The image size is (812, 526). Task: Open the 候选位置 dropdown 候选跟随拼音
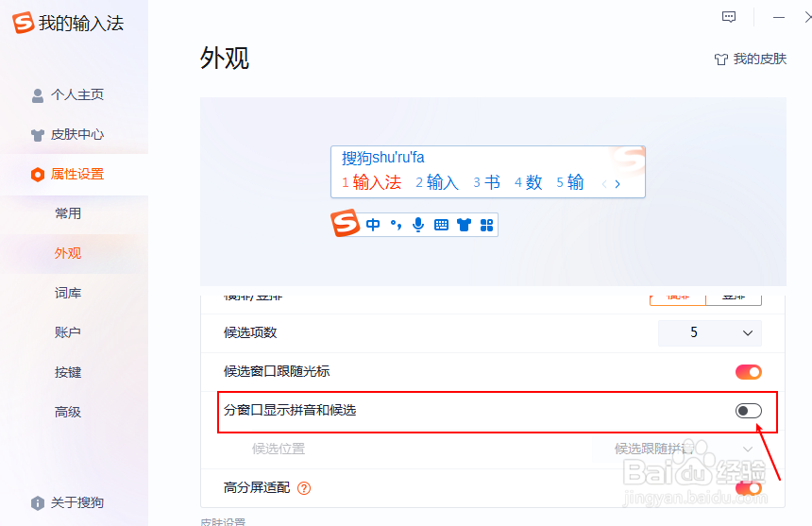[x=677, y=449]
